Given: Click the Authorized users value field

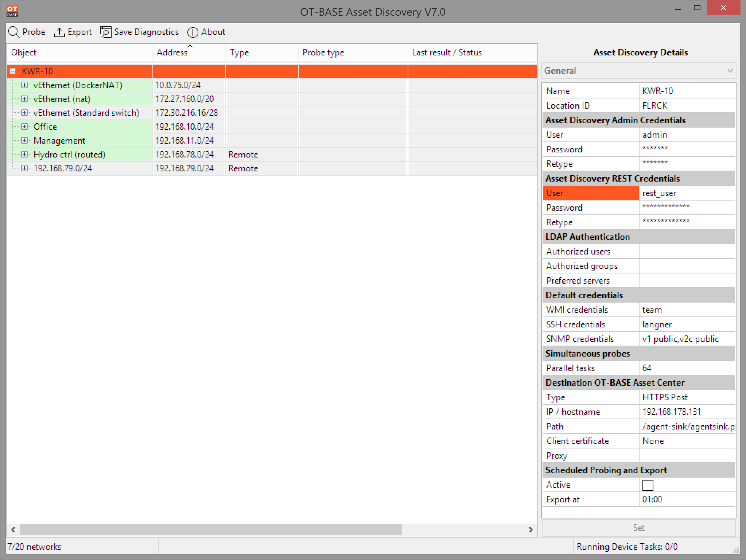Looking at the screenshot, I should 687,251.
